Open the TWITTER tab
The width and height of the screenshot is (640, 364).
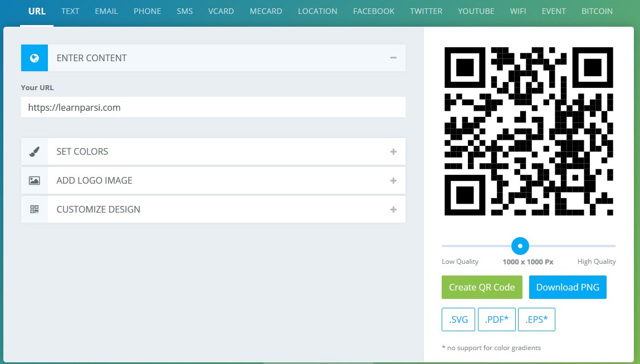click(x=426, y=12)
